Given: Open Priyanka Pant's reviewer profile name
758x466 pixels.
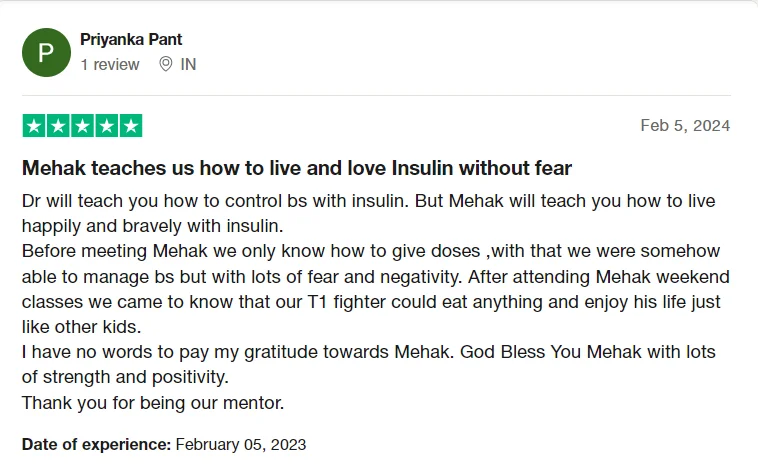Looking at the screenshot, I should coord(131,39).
